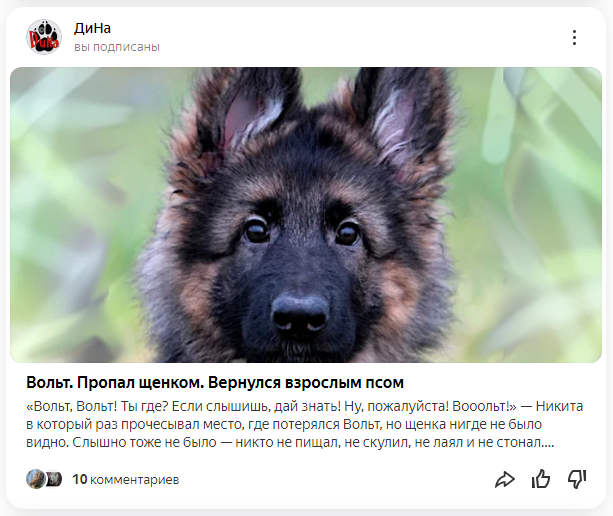Image resolution: width=613 pixels, height=516 pixels.
Task: Like the post with thumbs-up icon
Action: 541,479
